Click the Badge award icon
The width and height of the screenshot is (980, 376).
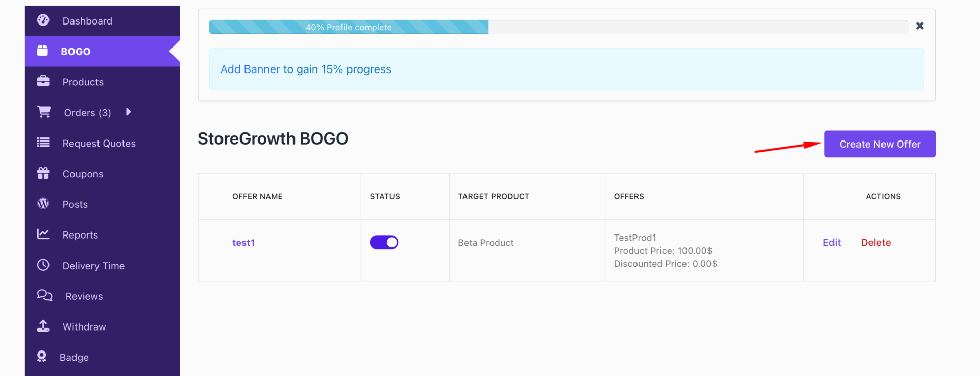click(x=42, y=357)
